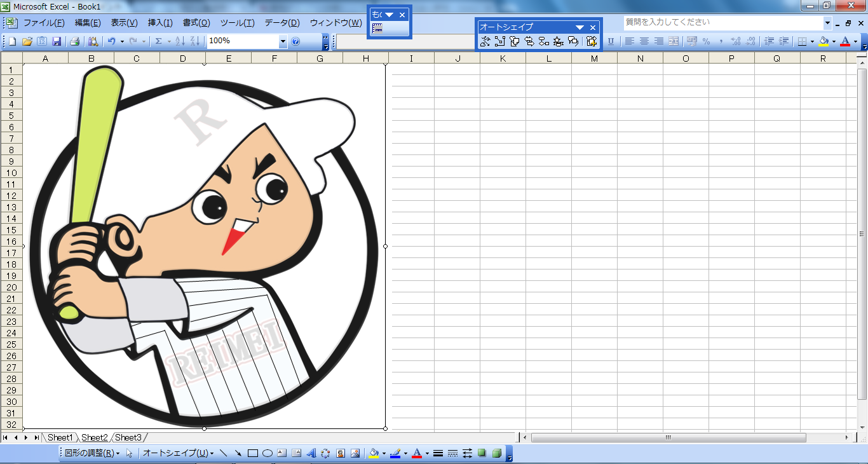Save the workbook with floppy disk icon

[x=57, y=41]
